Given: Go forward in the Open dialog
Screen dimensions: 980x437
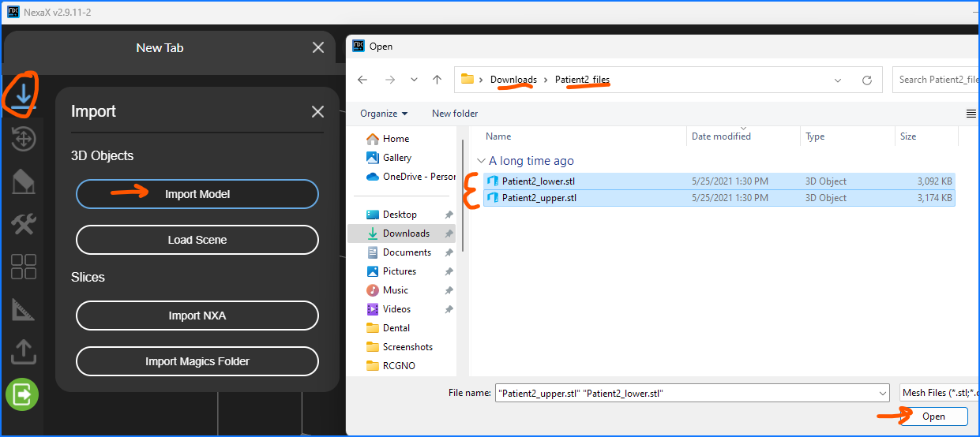Looking at the screenshot, I should click(389, 80).
